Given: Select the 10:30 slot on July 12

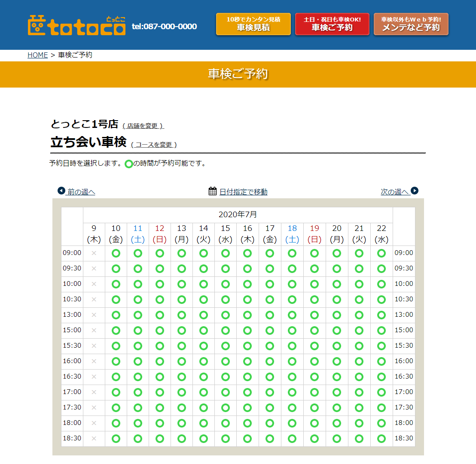Looking at the screenshot, I should pyautogui.click(x=160, y=300).
